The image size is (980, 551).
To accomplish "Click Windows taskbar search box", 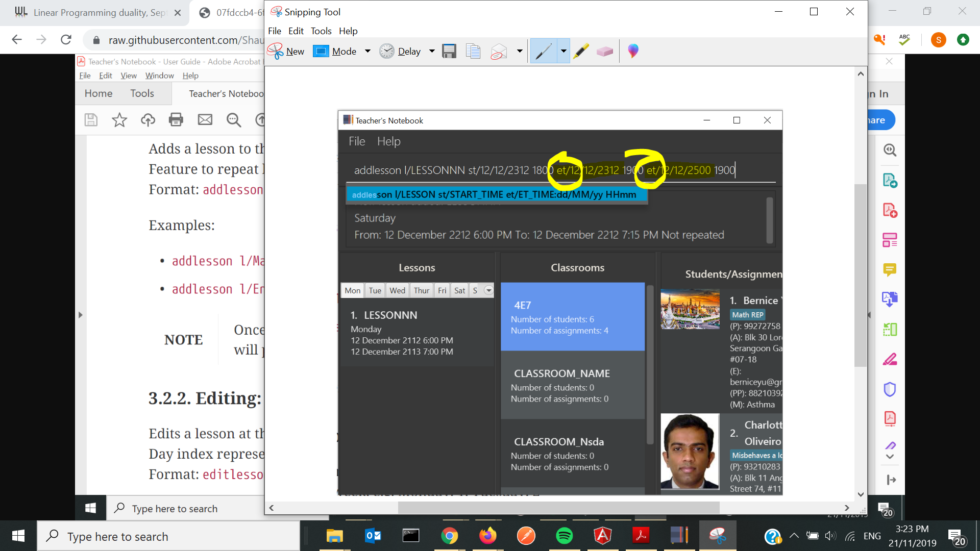I will [x=168, y=536].
